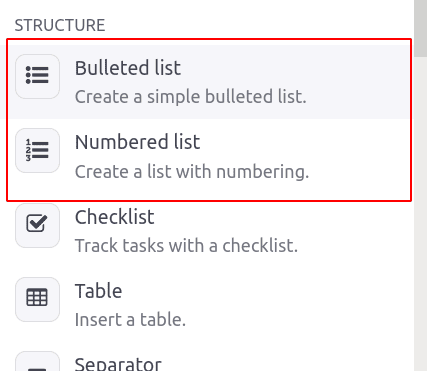Click the scrollbar track below the thumb
Viewport: 427px width, 371px height.
421,213
